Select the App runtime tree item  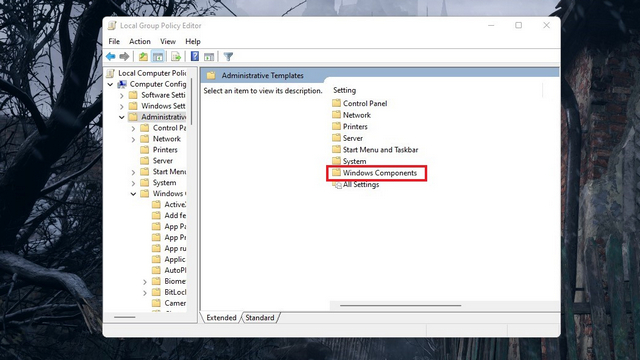point(175,249)
